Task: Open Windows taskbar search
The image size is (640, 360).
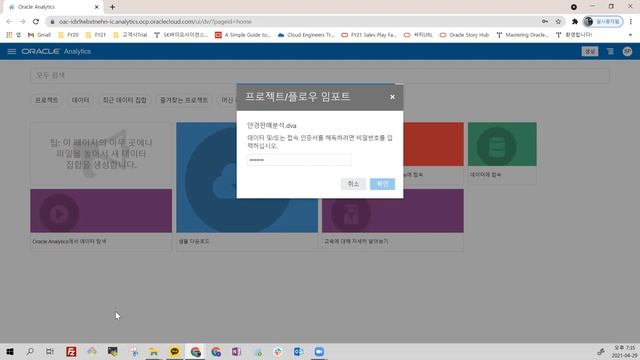Action: [30, 351]
